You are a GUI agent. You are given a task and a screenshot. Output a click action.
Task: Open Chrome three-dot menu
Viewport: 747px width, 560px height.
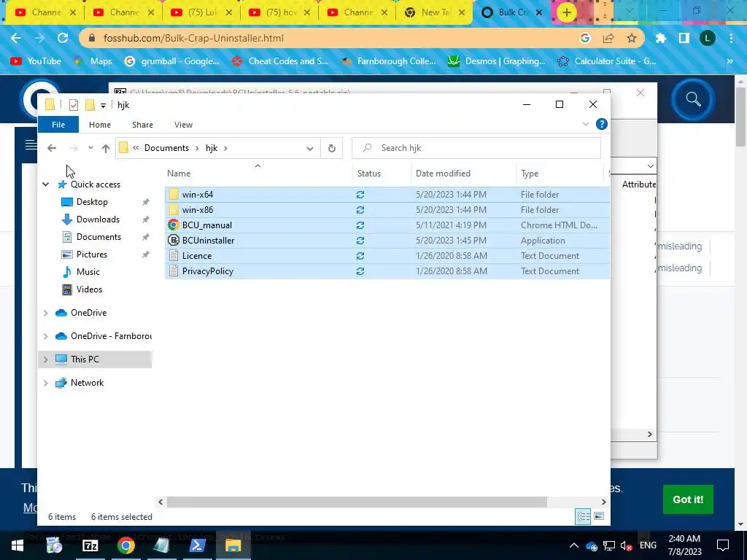coord(731,38)
